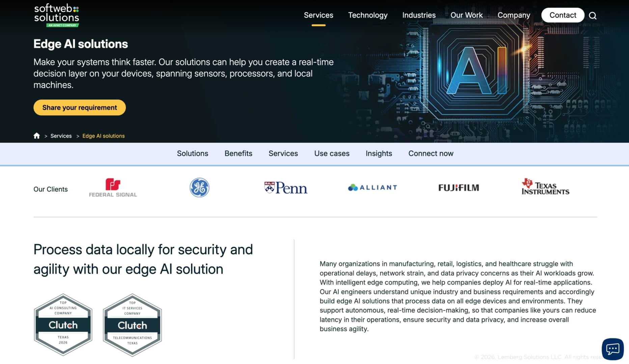Screen dimensions: 629x364
Task: Jump to the Benefits section
Action: click(238, 153)
